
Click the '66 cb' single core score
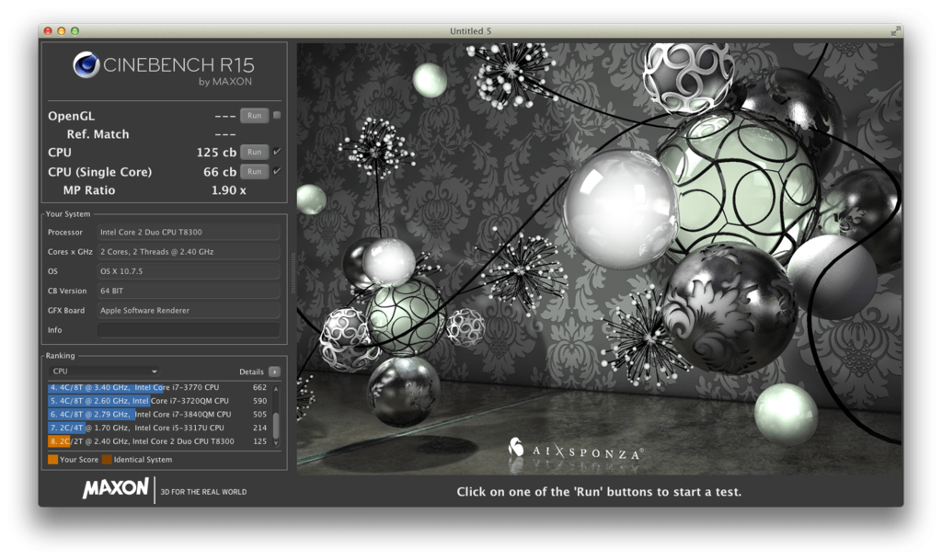[220, 172]
